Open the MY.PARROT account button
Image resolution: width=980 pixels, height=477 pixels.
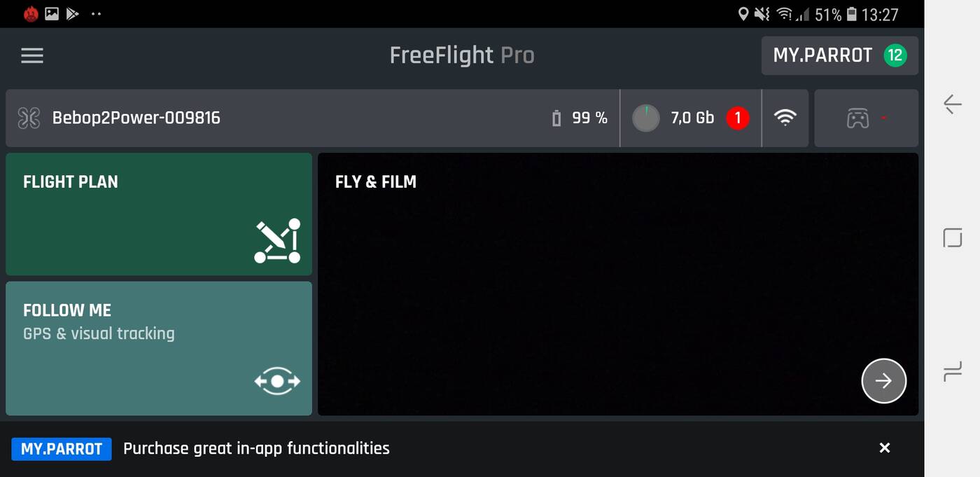[x=822, y=55]
